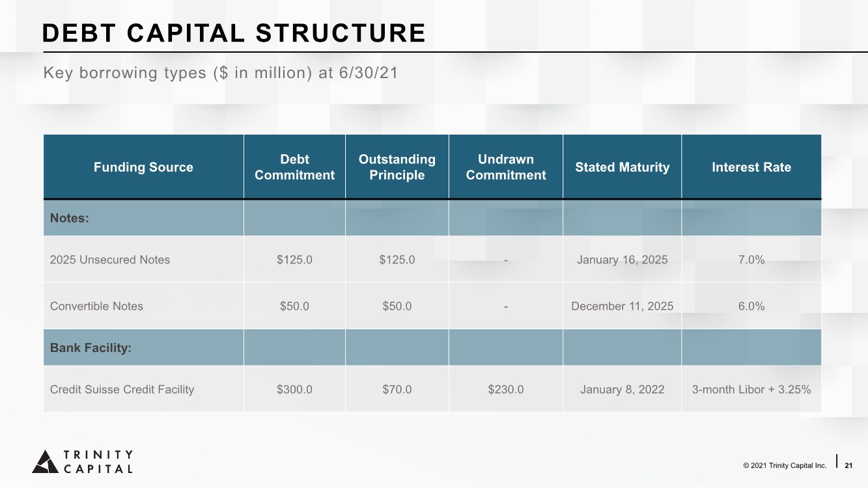The height and width of the screenshot is (488, 868).
Task: Select the Credit Suisse Credit Facility label
Action: coord(122,390)
